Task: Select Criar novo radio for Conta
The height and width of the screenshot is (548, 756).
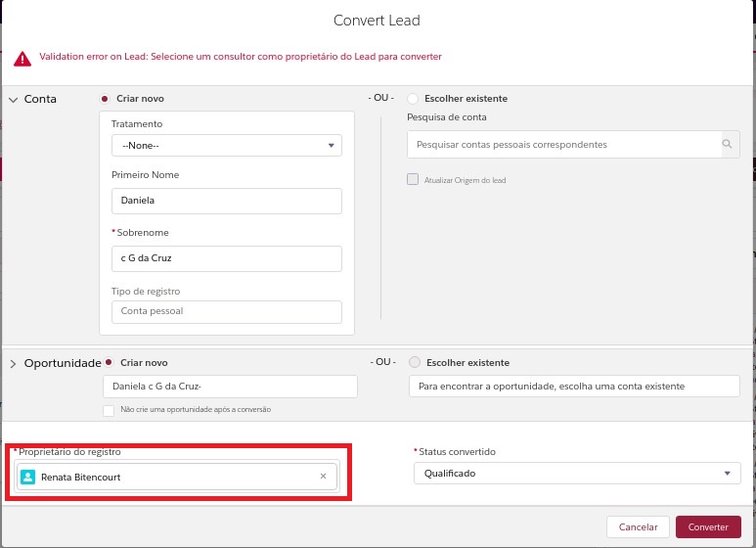Action: click(105, 99)
